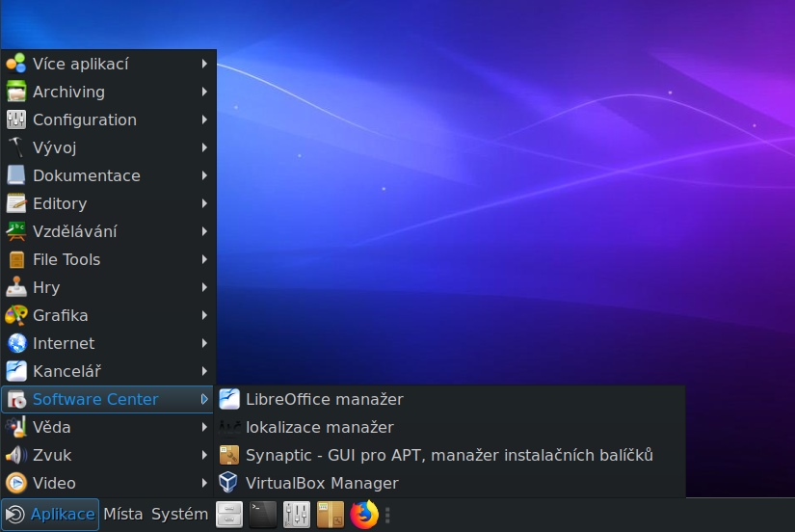Click the Synaptic package icon
795x532 pixels.
point(228,455)
